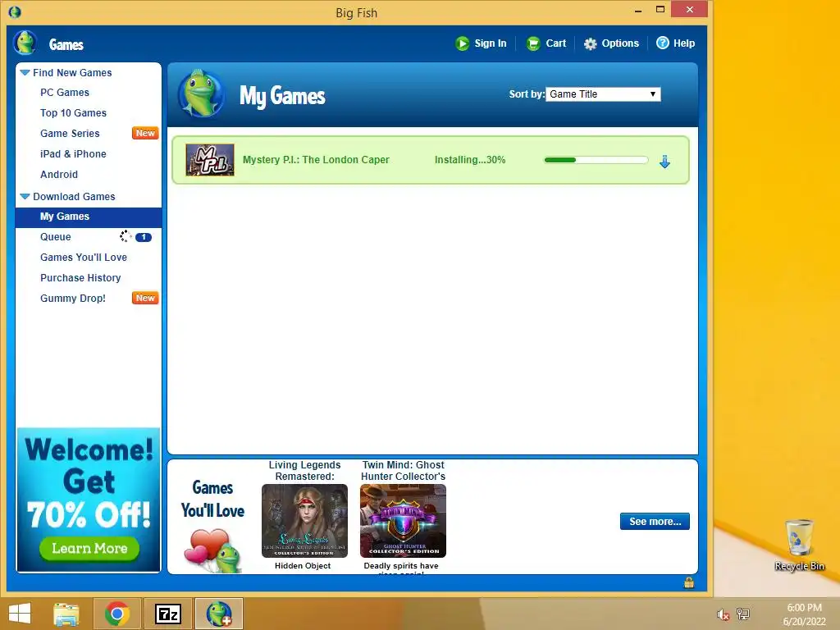Collapse the Download Games section

(x=25, y=197)
